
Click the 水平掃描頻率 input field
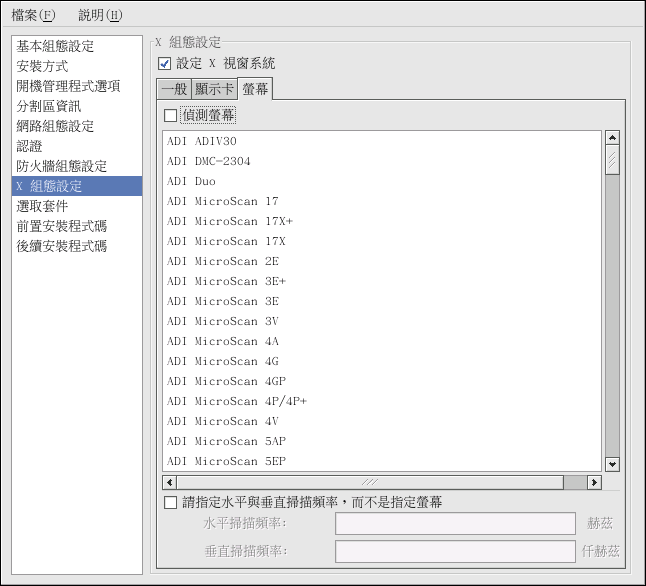click(454, 523)
